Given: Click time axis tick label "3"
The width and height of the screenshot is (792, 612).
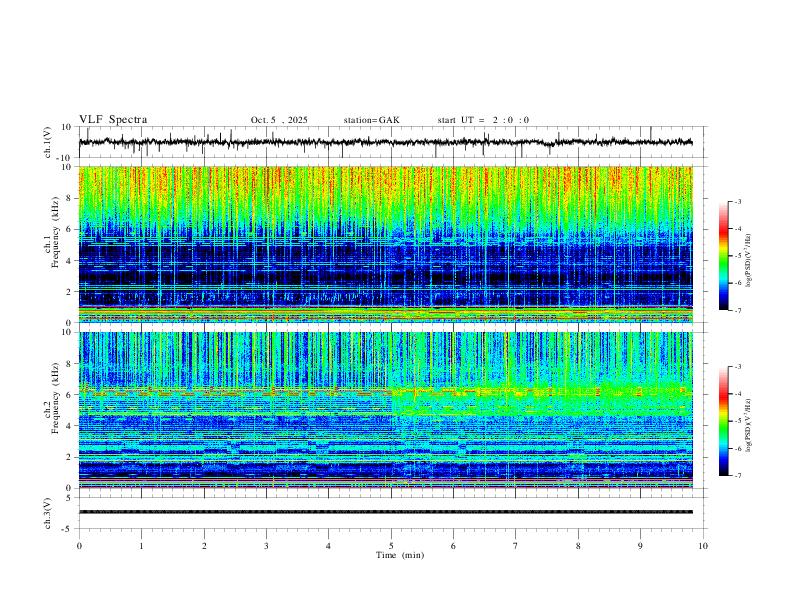Looking at the screenshot, I should [266, 546].
